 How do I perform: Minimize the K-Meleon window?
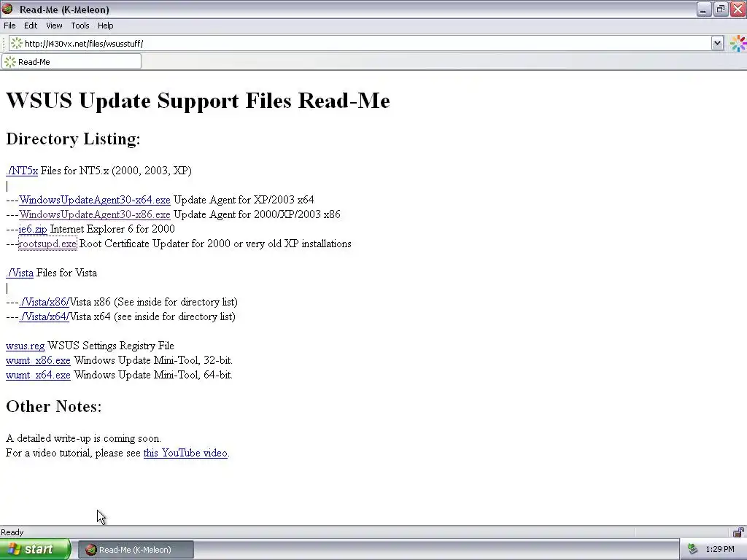click(x=704, y=9)
